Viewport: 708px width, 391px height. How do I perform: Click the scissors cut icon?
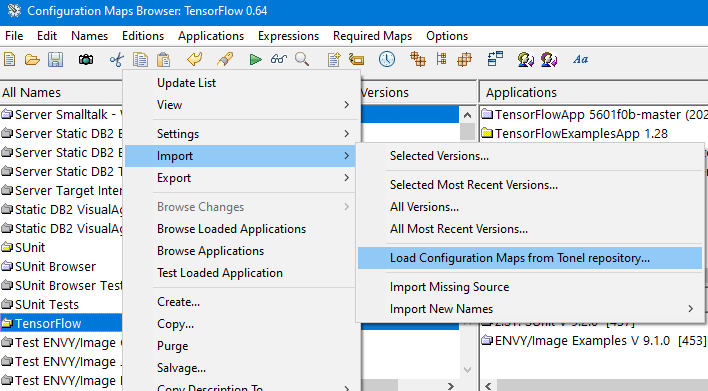pyautogui.click(x=116, y=60)
